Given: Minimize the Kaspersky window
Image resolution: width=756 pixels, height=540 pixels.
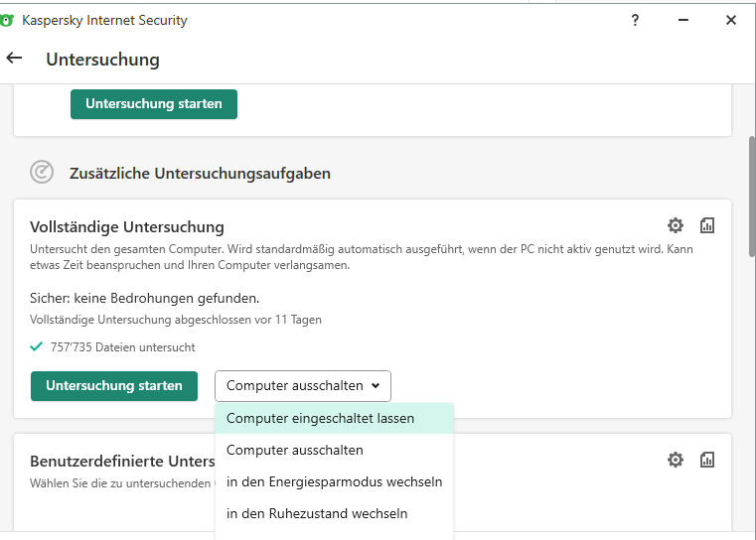Looking at the screenshot, I should [683, 20].
